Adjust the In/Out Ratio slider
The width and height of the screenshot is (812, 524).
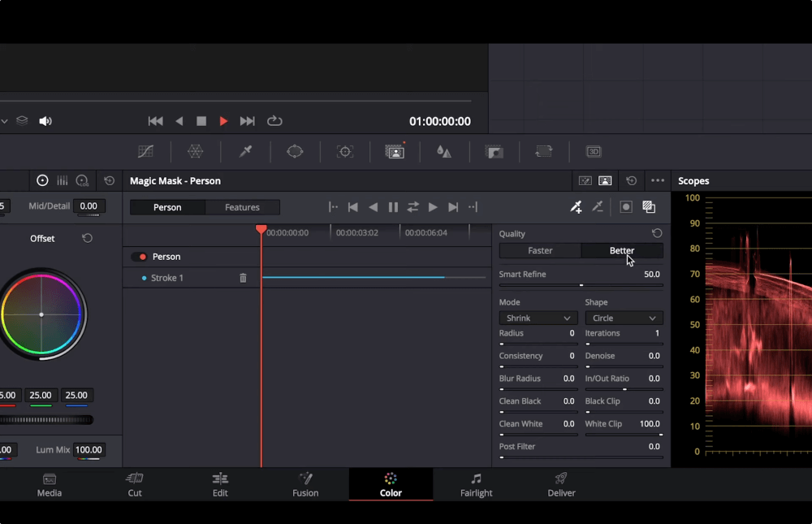pos(624,389)
